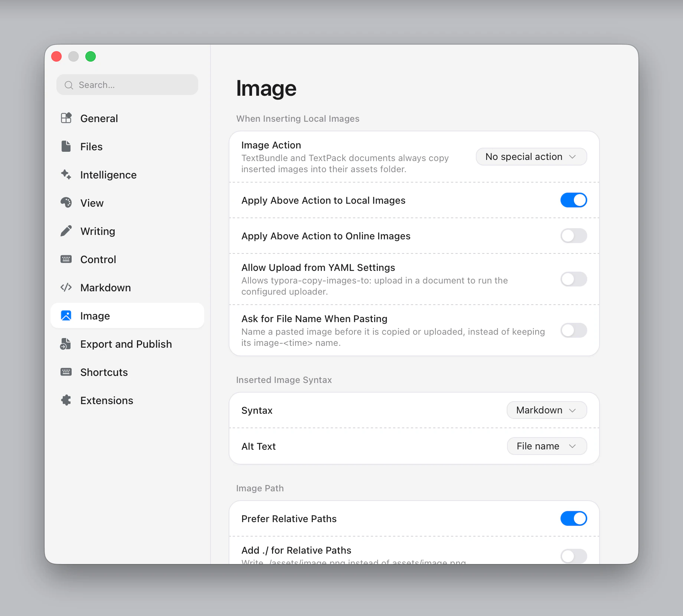683x616 pixels.
Task: Go to the Shortcuts label in sidebar
Action: (x=104, y=372)
